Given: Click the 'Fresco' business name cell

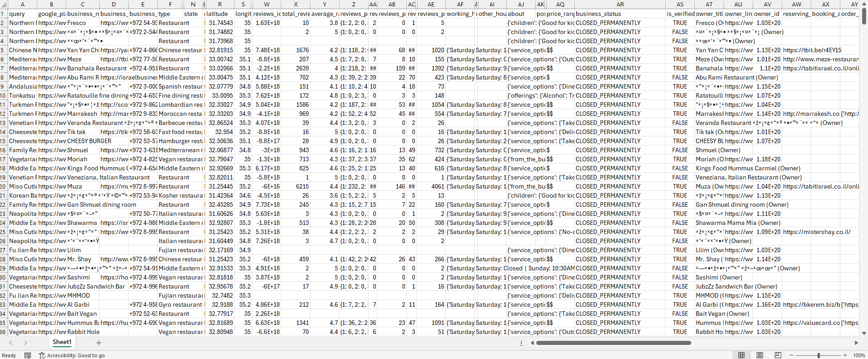Looking at the screenshot, I should [x=83, y=23].
